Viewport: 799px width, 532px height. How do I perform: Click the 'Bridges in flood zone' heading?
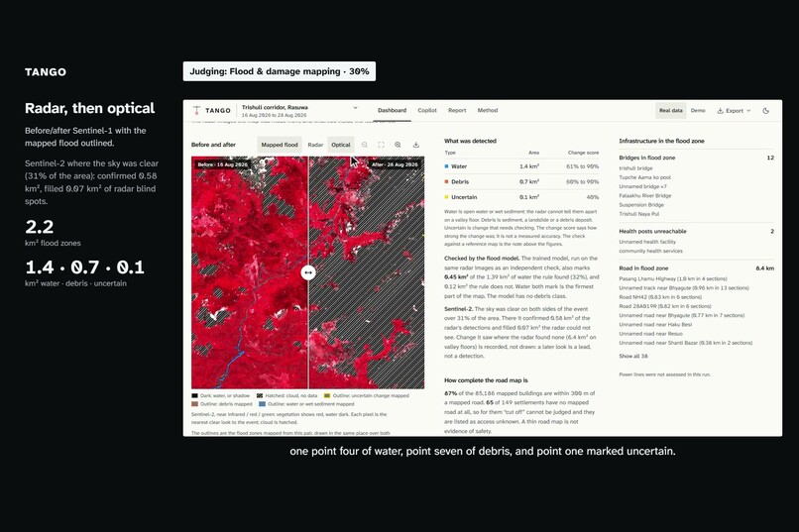646,158
